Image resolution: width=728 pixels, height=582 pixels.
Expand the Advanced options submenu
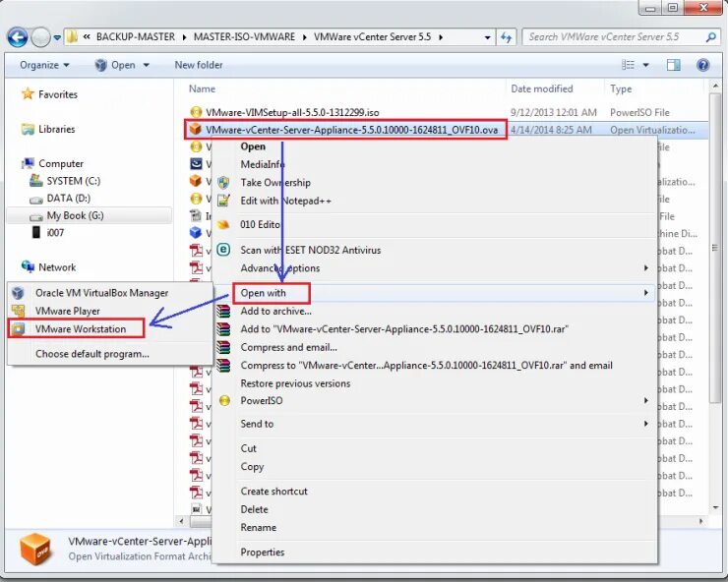436,268
